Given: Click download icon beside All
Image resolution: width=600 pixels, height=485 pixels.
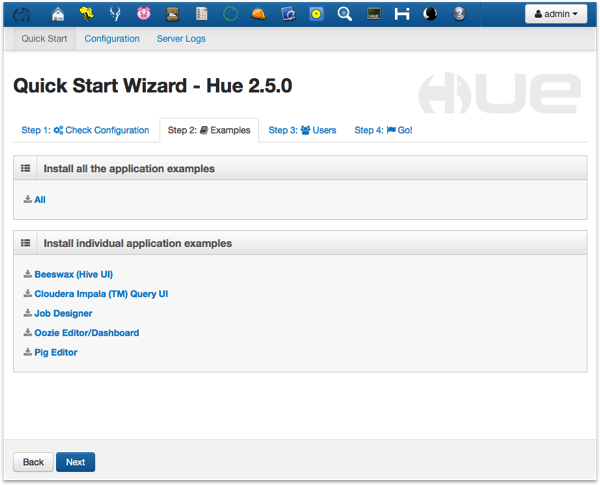Looking at the screenshot, I should pos(28,199).
